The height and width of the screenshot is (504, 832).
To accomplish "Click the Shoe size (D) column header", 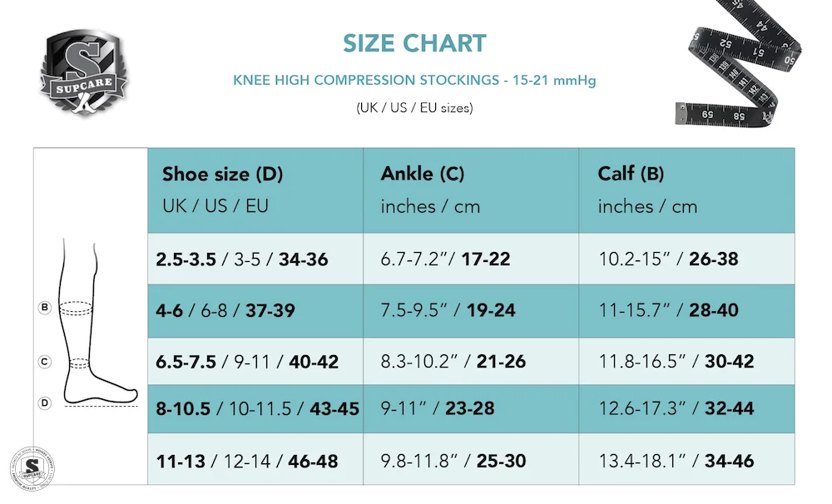I will tap(222, 175).
